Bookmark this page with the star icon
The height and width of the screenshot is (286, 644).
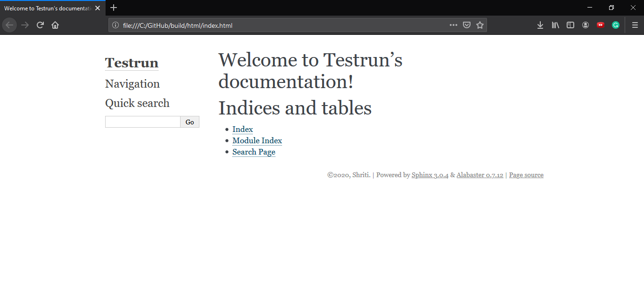pyautogui.click(x=480, y=25)
